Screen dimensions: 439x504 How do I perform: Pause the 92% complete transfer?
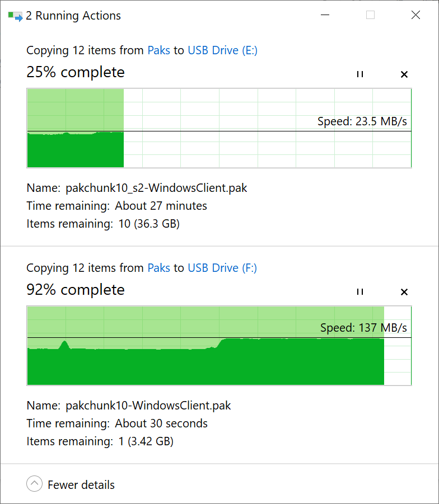(x=360, y=292)
